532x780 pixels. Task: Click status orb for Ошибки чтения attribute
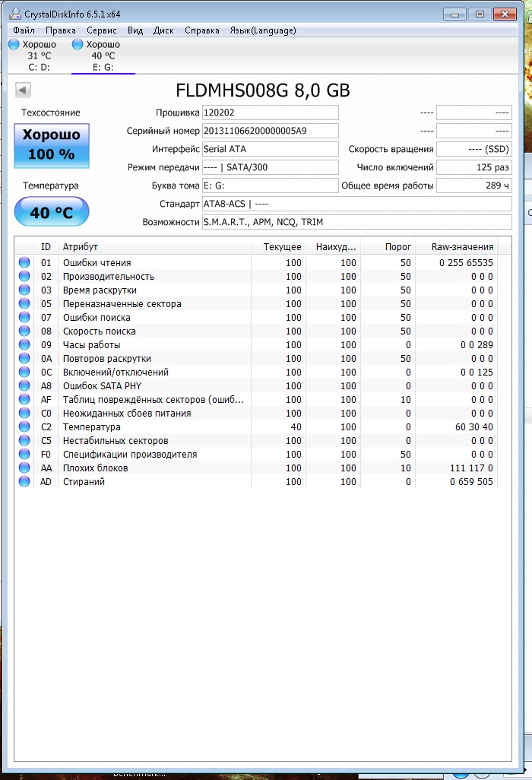24,263
